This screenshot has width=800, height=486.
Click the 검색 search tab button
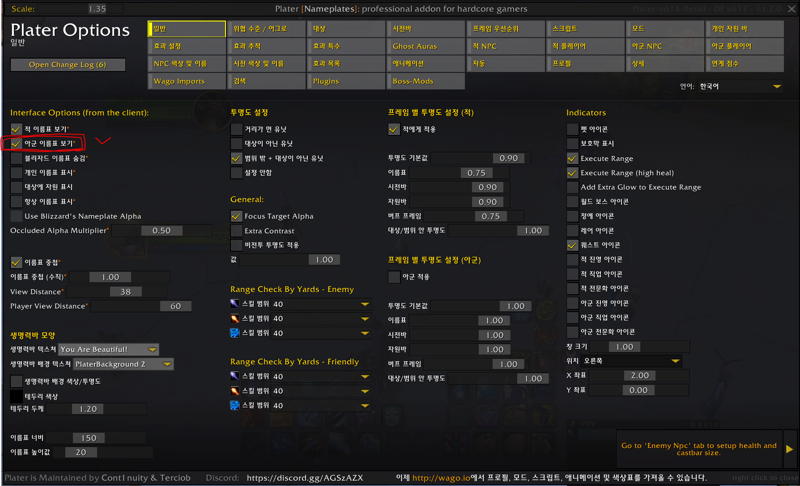(266, 81)
